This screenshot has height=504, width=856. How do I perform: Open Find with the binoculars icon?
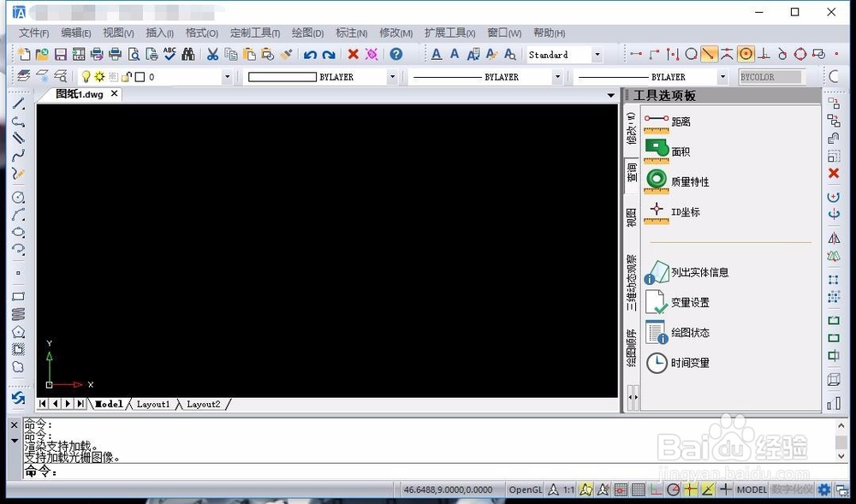(x=188, y=54)
